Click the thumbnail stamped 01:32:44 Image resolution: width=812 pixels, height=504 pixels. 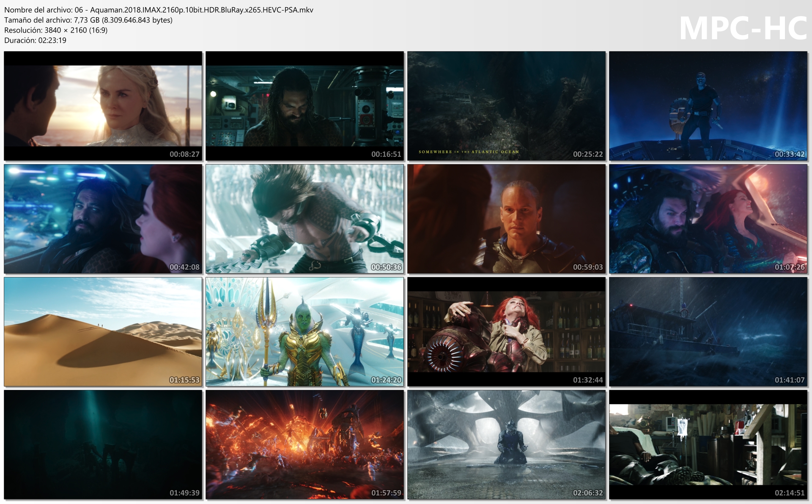pos(507,331)
